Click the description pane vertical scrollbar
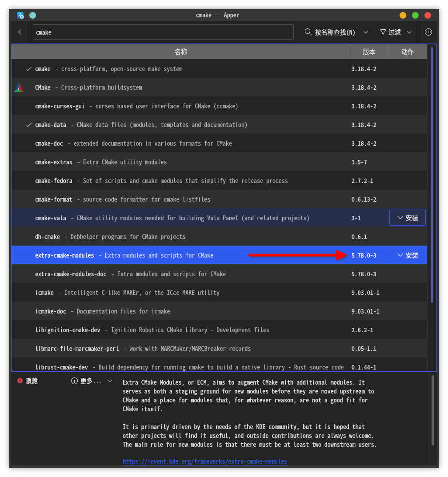The width and height of the screenshot is (448, 477). [x=432, y=411]
